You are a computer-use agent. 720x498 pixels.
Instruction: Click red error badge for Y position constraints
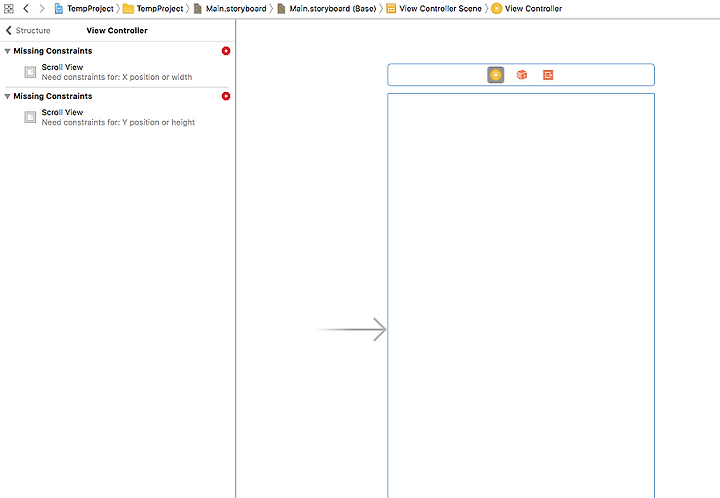[226, 96]
